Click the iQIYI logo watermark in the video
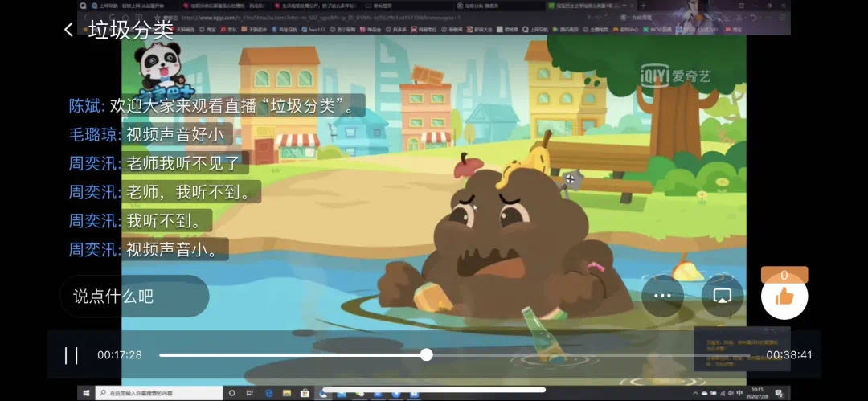 pyautogui.click(x=676, y=75)
